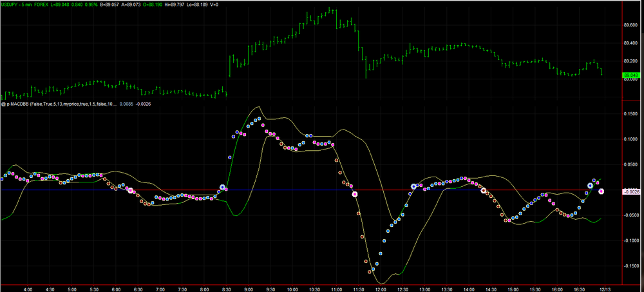Click the last magenta marker at the zero line

(x=601, y=191)
